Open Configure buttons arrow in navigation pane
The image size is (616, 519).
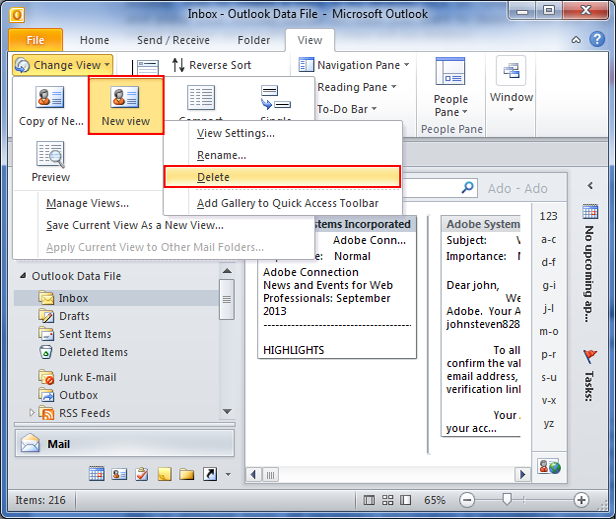[228, 475]
